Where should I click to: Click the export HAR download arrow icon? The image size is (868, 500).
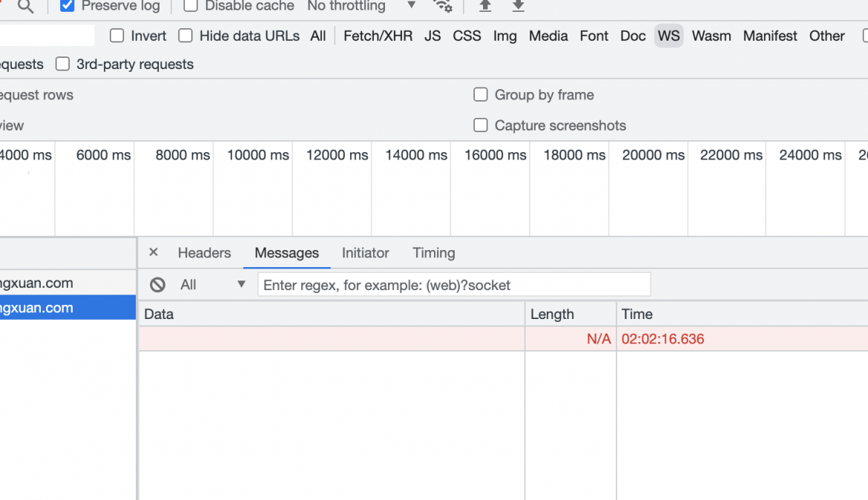(518, 5)
